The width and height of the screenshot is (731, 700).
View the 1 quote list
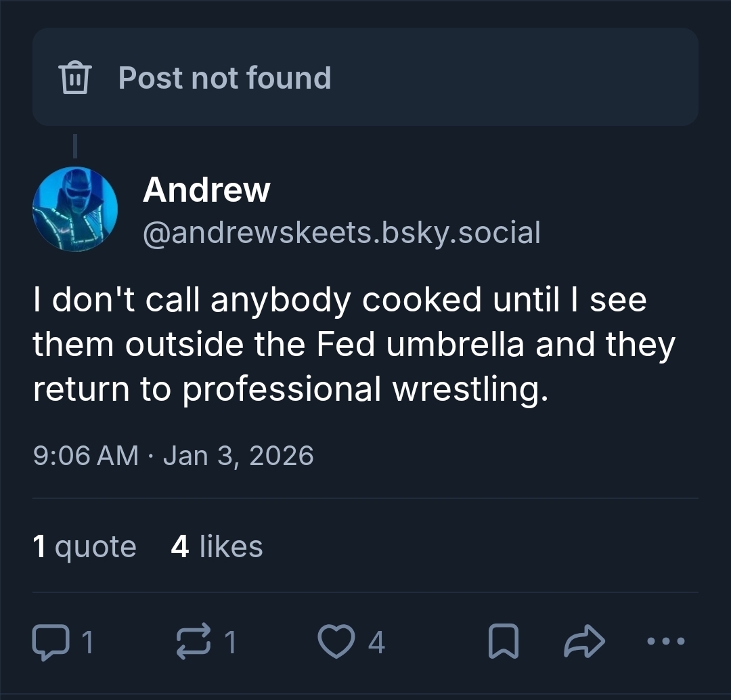click(85, 546)
